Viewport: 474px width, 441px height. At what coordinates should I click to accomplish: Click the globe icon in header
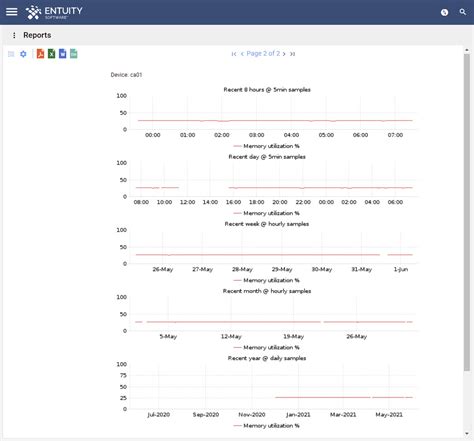[x=444, y=12]
